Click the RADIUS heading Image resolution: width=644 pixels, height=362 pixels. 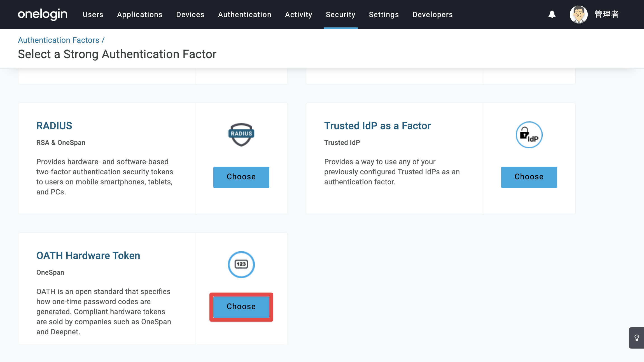click(54, 126)
